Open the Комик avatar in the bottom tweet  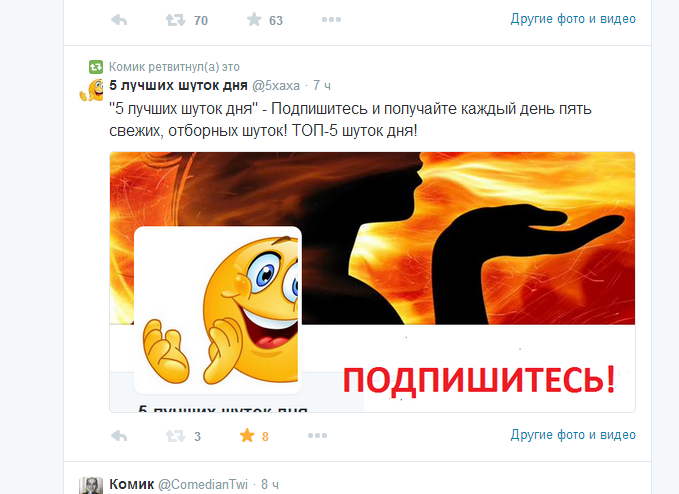click(x=91, y=485)
